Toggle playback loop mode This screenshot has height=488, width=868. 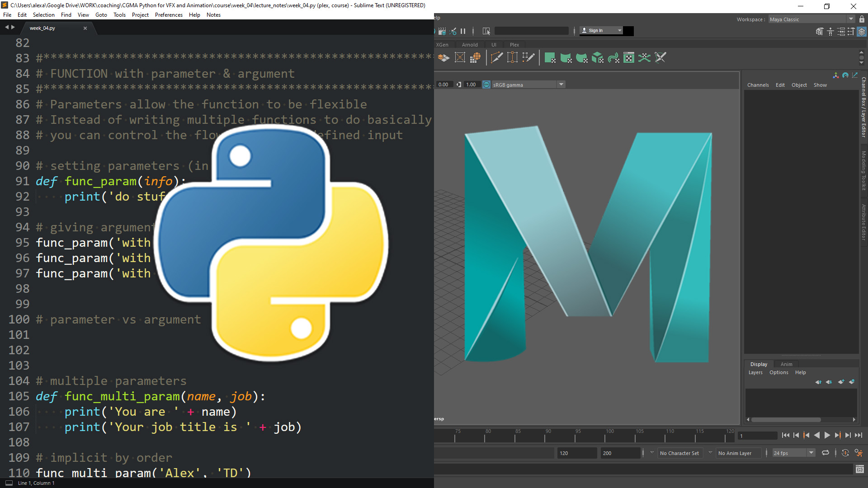click(826, 453)
